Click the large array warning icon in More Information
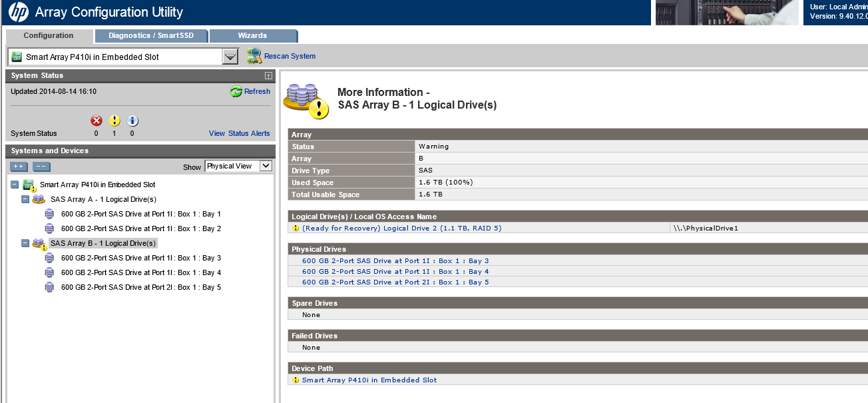 point(306,101)
